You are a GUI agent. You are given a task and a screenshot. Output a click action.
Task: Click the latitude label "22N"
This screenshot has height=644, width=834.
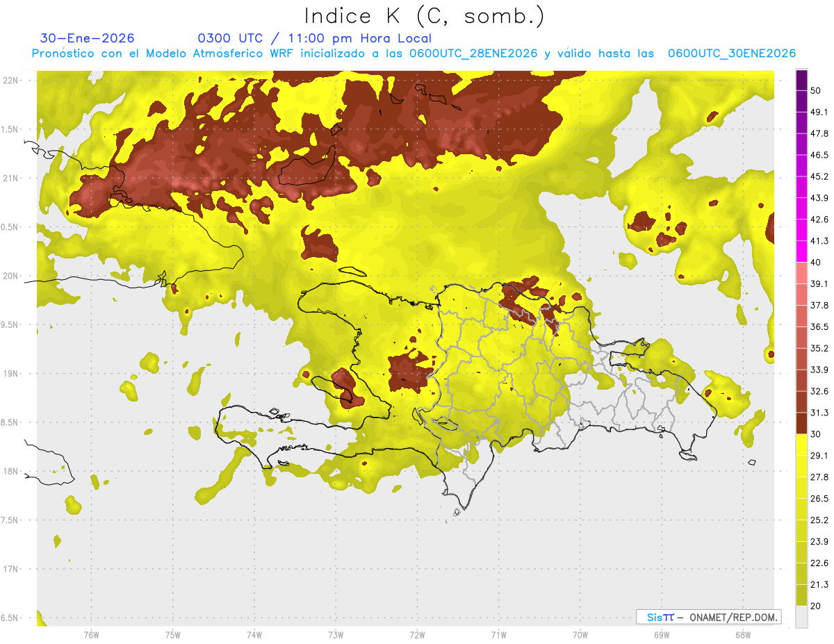[x=12, y=81]
